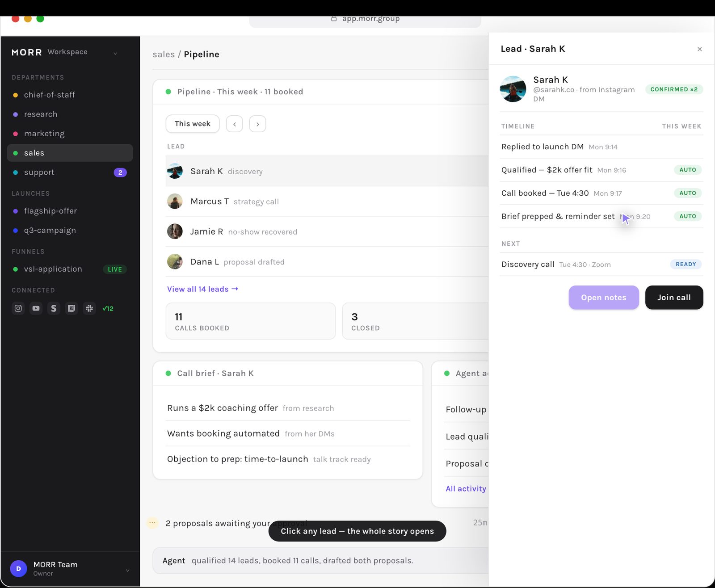Click Dana L avatar in lead list
The width and height of the screenshot is (715, 588).
coord(175,262)
